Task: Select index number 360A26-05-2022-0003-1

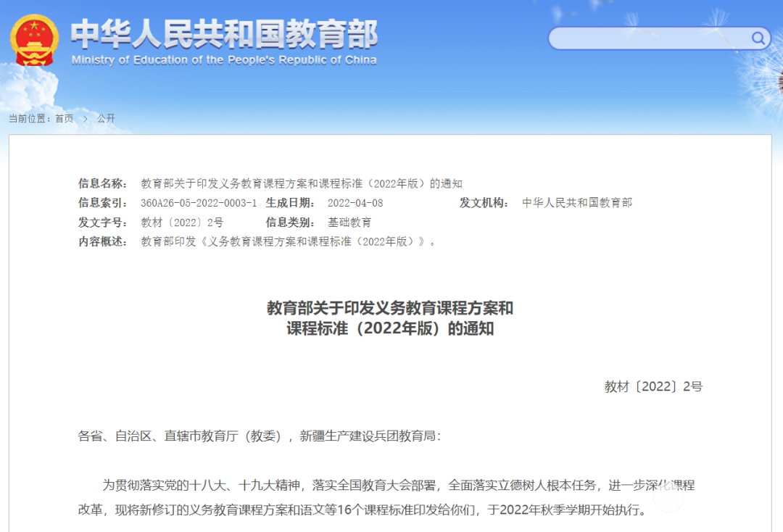Action: [x=199, y=203]
